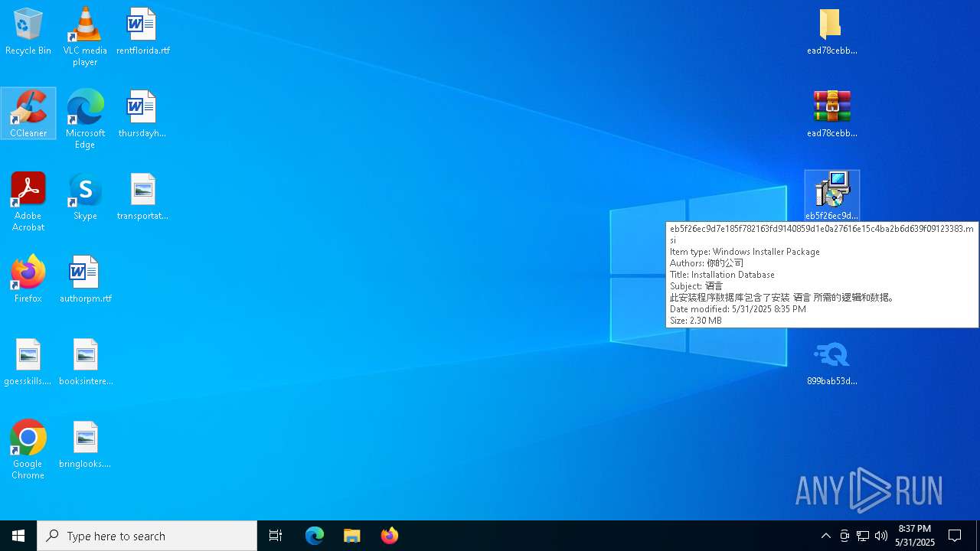Select the booksintere... image file
The width and height of the screenshot is (980, 551).
point(85,362)
